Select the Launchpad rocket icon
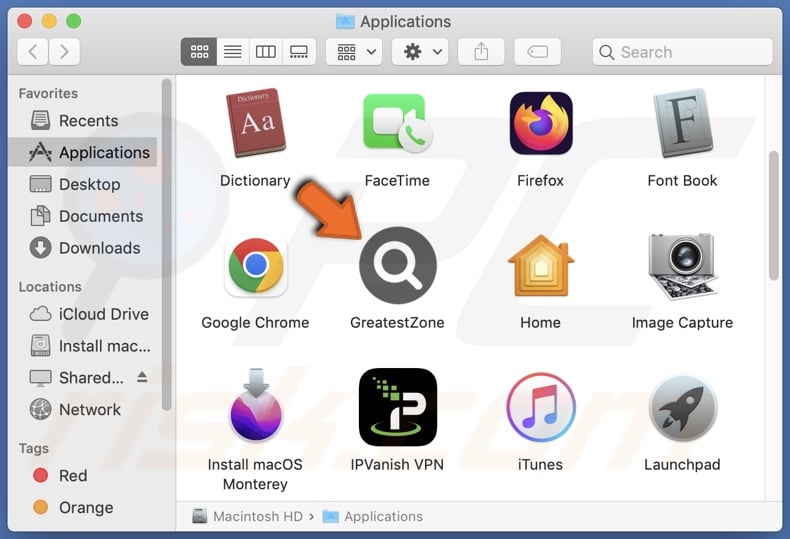This screenshot has height=539, width=790. click(x=683, y=407)
